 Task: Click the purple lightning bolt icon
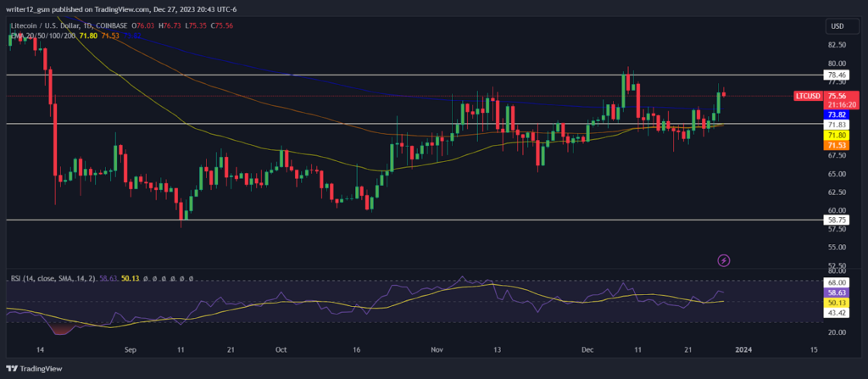click(x=724, y=259)
